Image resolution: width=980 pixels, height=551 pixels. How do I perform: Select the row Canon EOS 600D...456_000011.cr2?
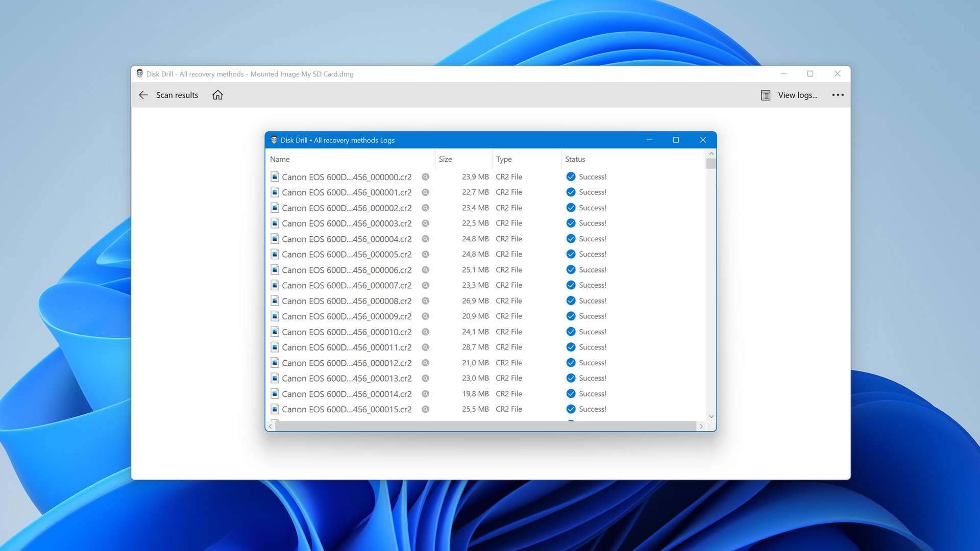tap(485, 347)
